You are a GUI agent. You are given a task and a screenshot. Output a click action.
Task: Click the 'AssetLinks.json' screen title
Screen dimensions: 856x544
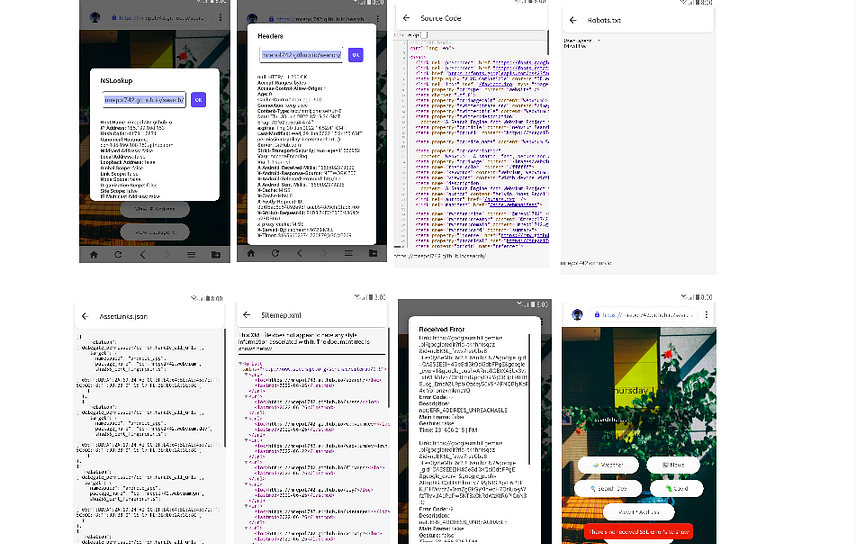click(x=123, y=316)
